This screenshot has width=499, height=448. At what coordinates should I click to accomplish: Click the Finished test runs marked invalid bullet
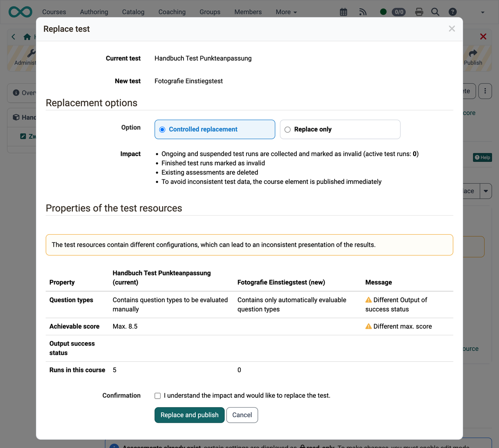coord(213,163)
